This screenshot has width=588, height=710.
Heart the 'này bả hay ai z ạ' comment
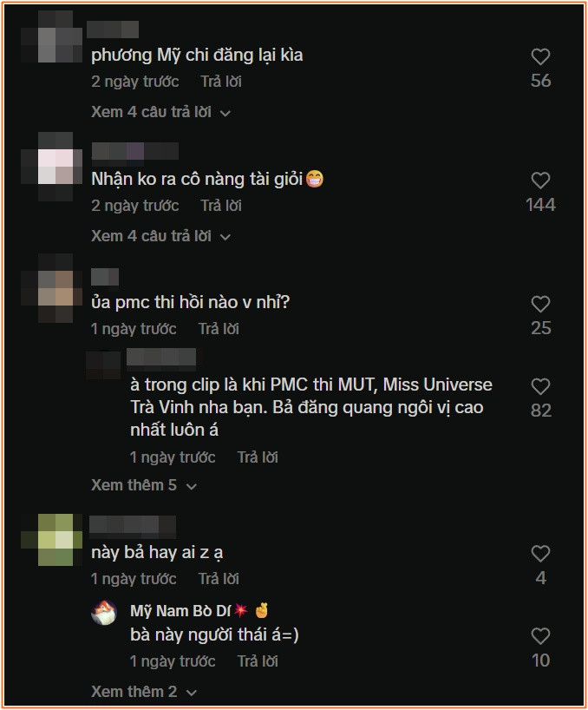[x=540, y=553]
